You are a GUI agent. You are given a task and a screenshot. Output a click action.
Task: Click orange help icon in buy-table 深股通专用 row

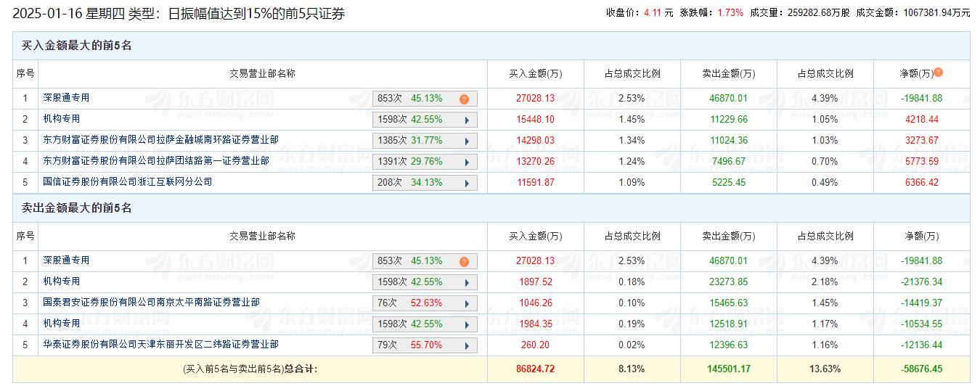(464, 99)
